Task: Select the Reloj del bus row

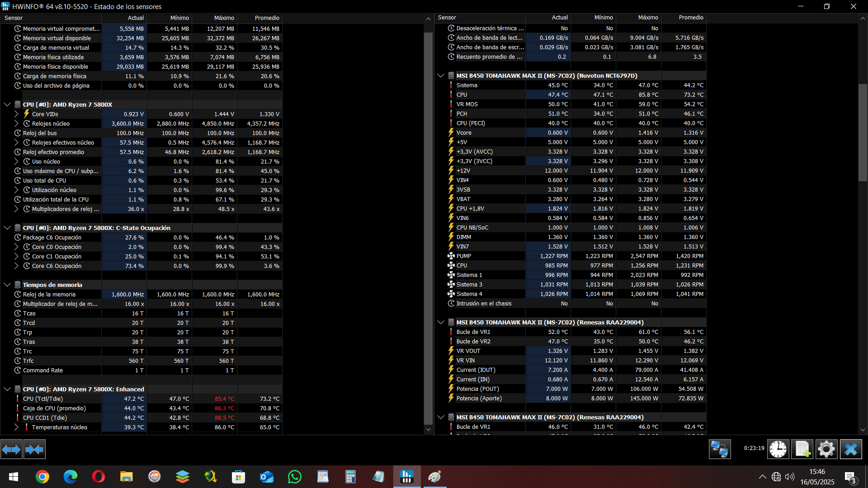Action: 141,133
